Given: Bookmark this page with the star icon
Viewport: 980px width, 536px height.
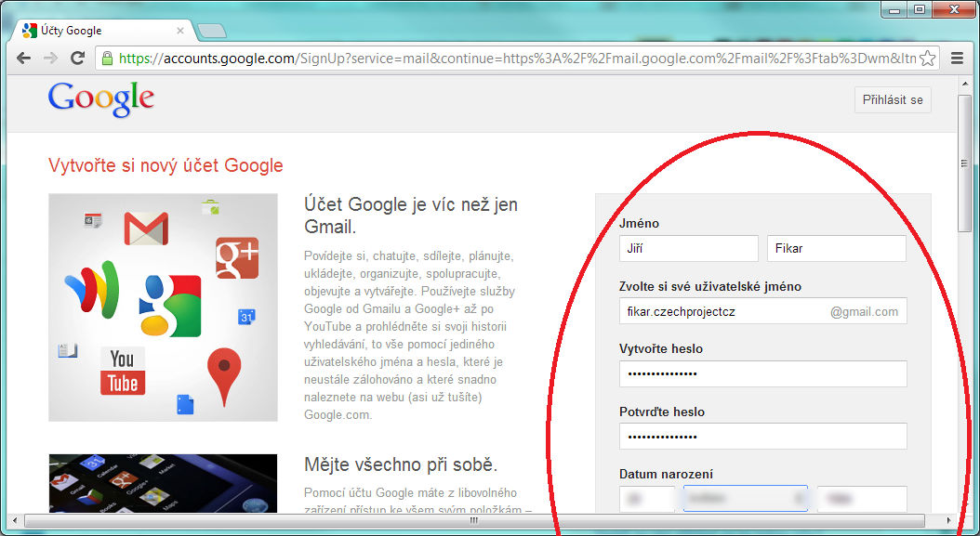Looking at the screenshot, I should (x=928, y=59).
